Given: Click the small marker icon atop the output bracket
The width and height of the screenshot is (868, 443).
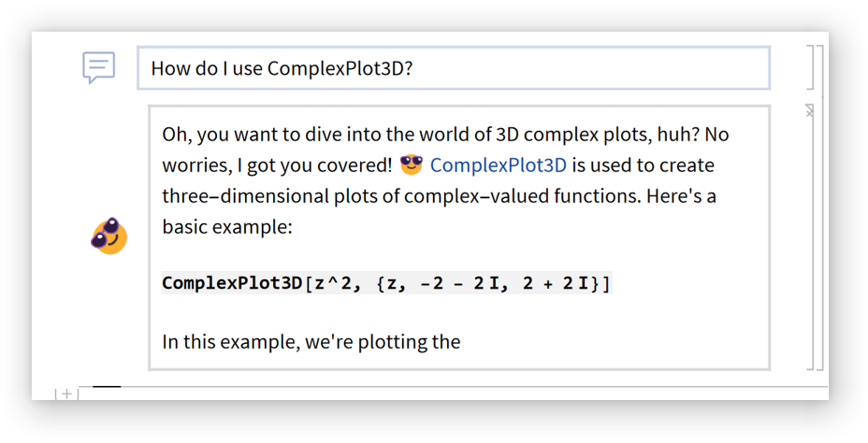Looking at the screenshot, I should tap(809, 110).
